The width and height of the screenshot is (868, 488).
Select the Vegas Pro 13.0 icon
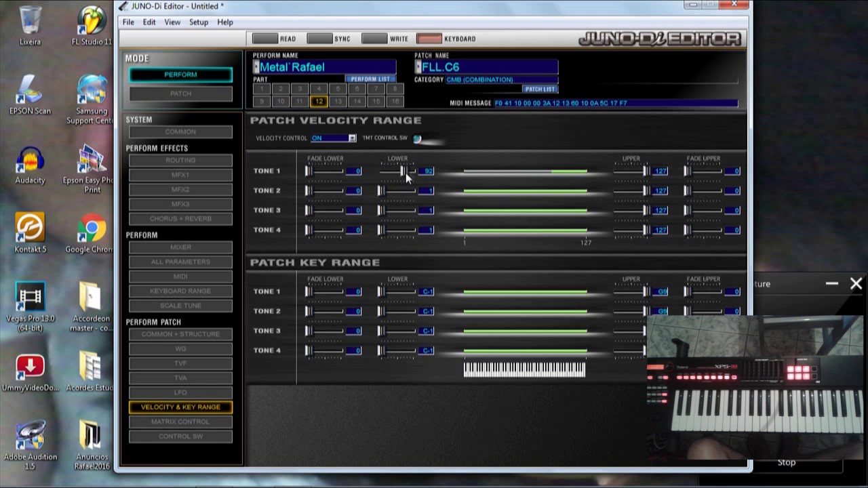click(x=30, y=307)
